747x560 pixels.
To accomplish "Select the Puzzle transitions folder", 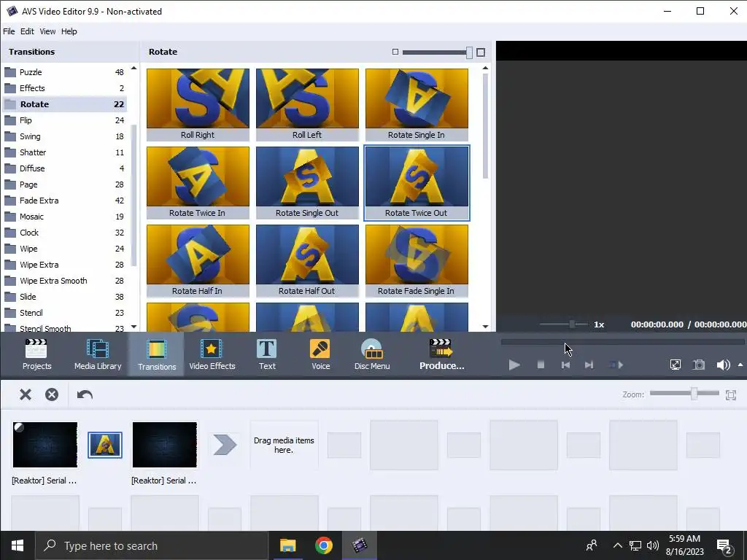I will [x=64, y=72].
